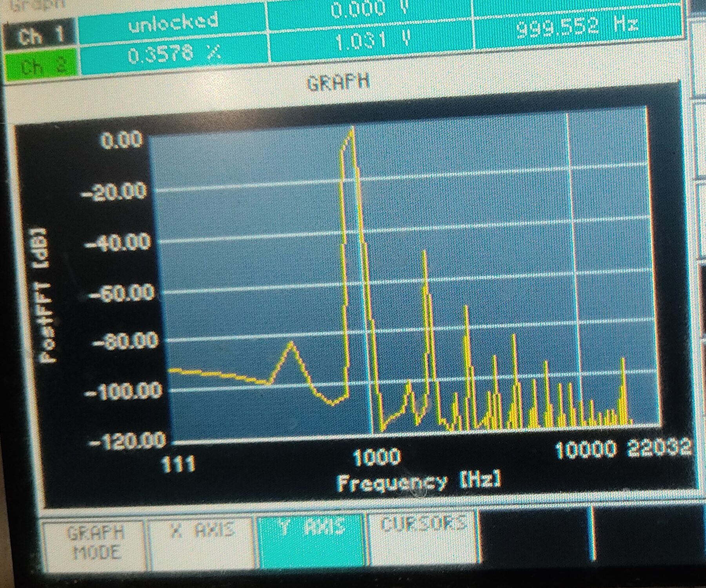Click the 999.552 Hz frequency reading
The width and height of the screenshot is (706, 588).
pyautogui.click(x=577, y=26)
